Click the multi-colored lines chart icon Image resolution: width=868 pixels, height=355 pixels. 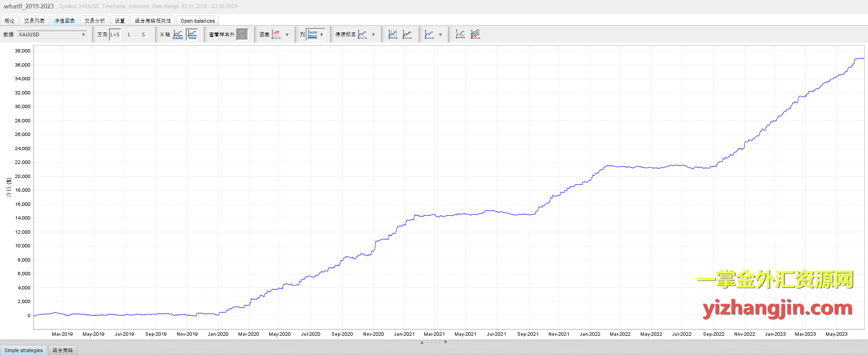coord(475,34)
